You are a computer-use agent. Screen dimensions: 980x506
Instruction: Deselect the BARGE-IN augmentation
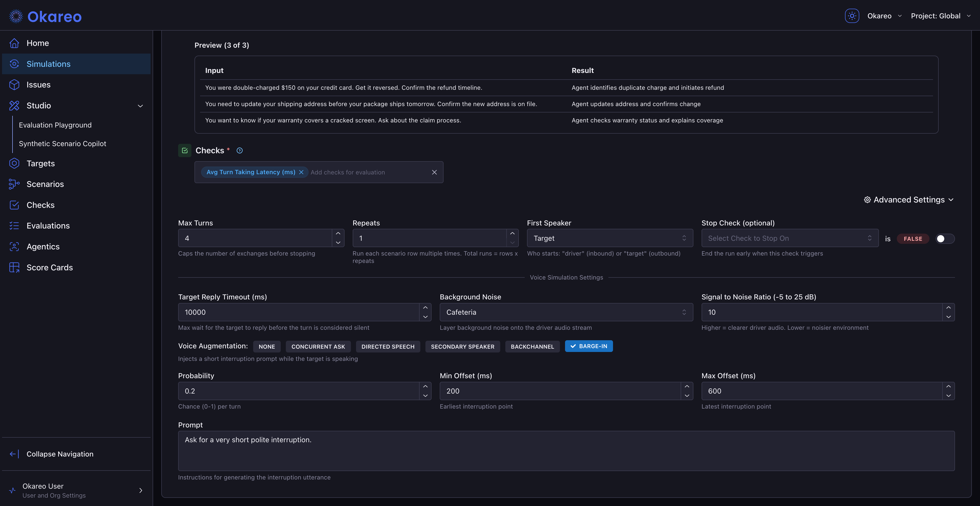[x=589, y=346]
